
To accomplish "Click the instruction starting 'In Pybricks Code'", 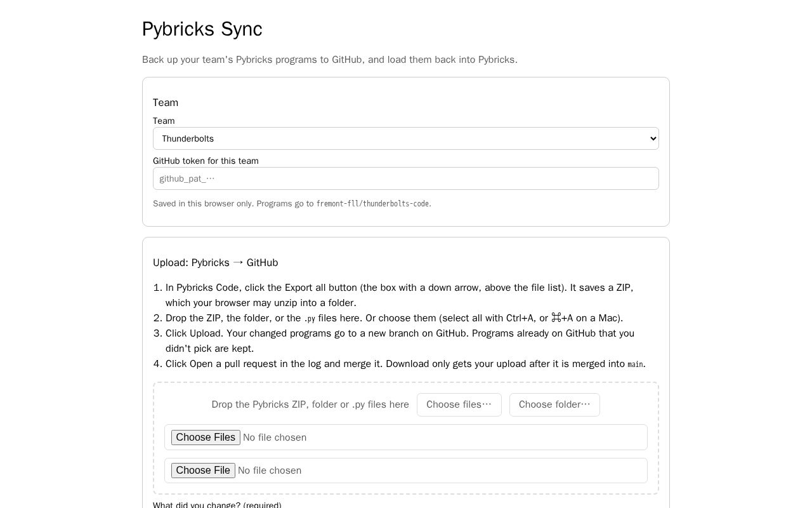I will click(400, 295).
